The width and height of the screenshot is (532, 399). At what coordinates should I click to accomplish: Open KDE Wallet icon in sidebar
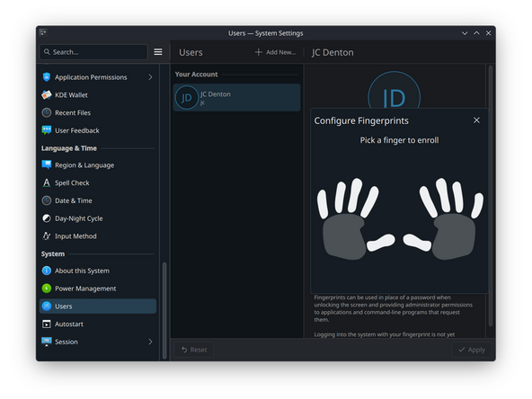pos(47,95)
